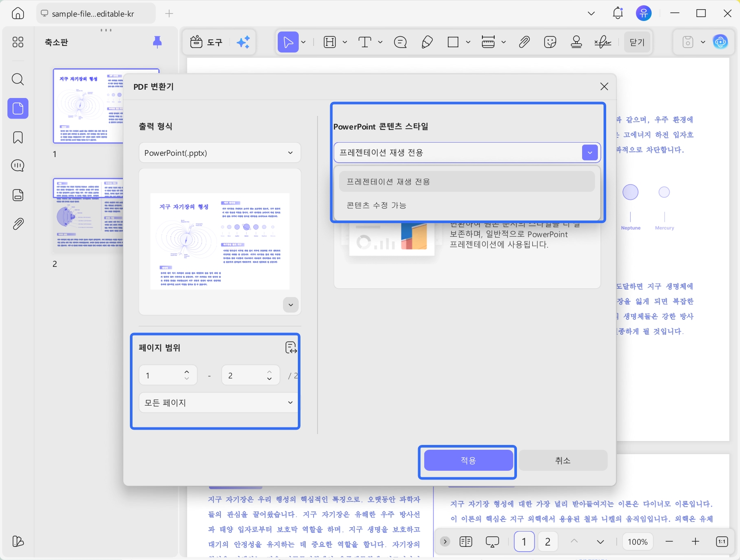Image resolution: width=740 pixels, height=560 pixels.
Task: Set actual size 1:1 view
Action: 722,542
